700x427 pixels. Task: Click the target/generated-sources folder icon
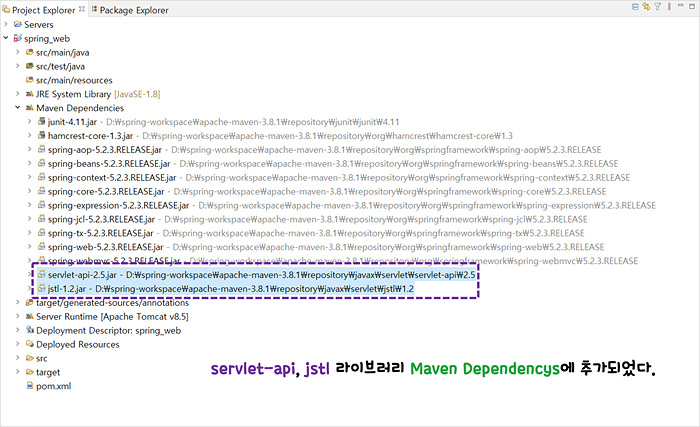point(29,302)
